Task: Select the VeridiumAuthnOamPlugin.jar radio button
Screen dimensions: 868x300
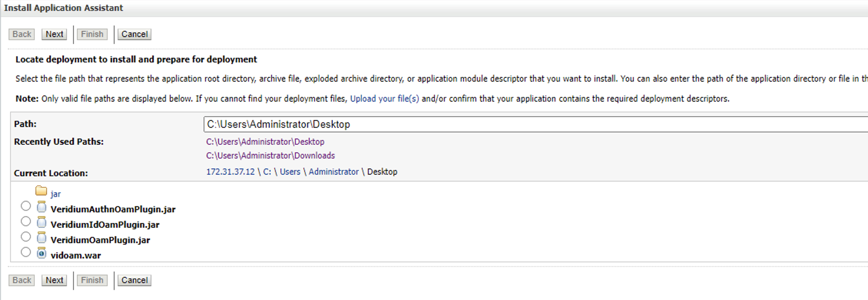Action: (26, 206)
